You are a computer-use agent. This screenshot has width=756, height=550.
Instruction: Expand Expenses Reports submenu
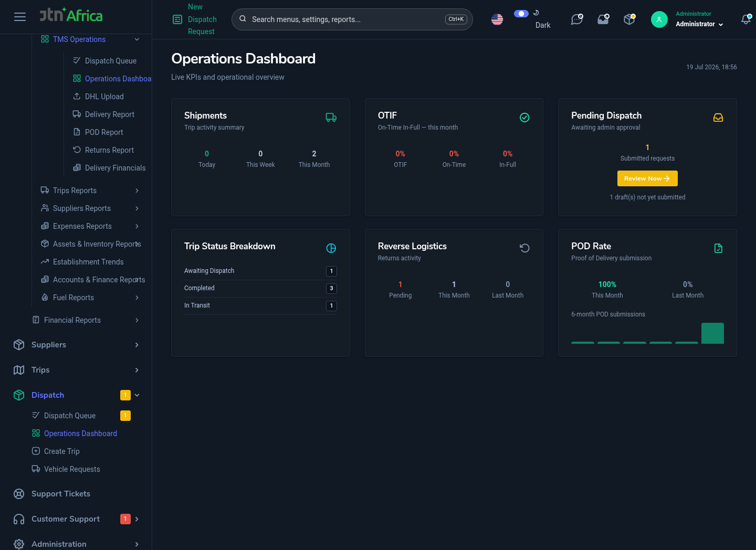point(90,226)
